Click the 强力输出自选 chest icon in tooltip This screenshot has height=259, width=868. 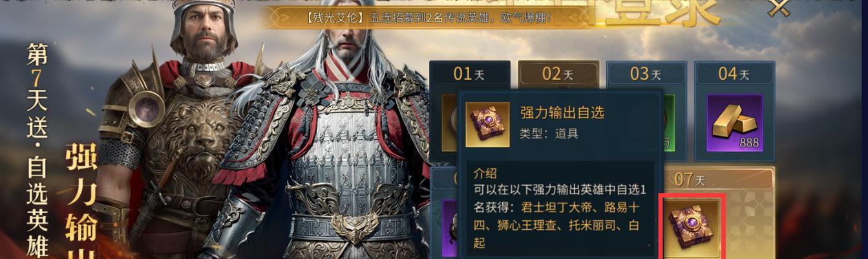point(487,124)
